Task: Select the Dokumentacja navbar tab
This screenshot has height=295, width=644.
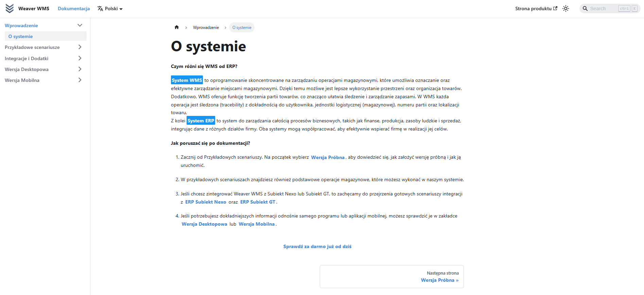Action: pos(74,8)
